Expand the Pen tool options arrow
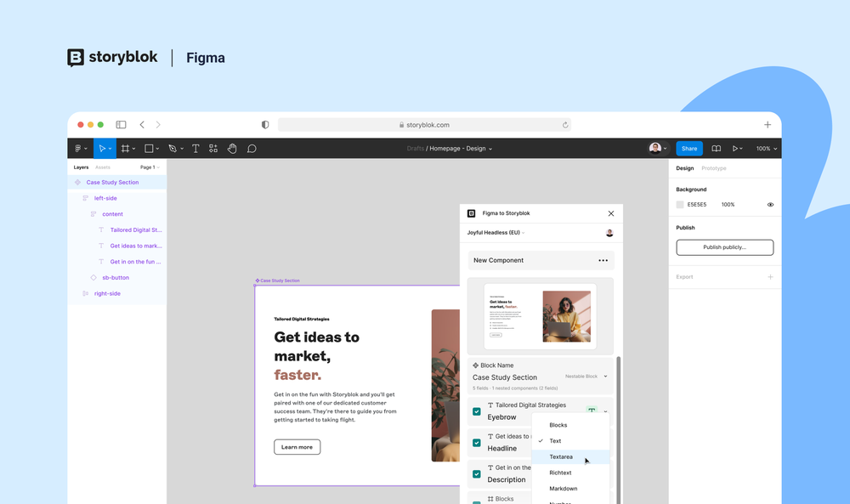This screenshot has height=504, width=850. tap(182, 149)
